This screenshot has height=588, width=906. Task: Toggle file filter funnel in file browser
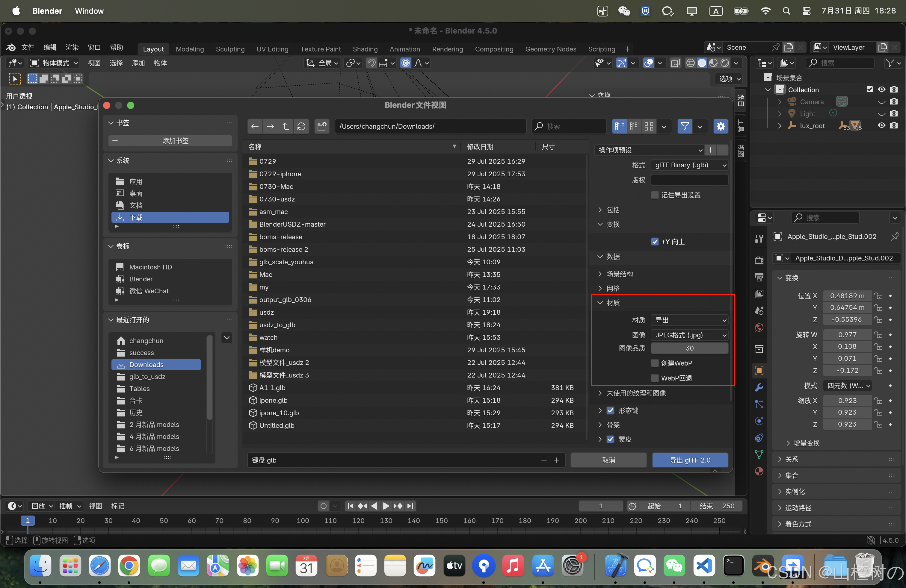(685, 127)
